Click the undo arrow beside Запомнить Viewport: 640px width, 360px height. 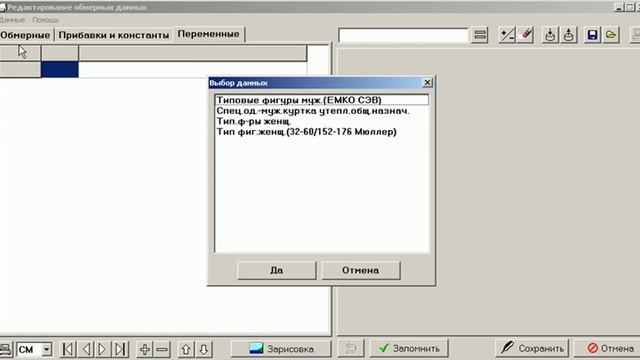point(351,349)
